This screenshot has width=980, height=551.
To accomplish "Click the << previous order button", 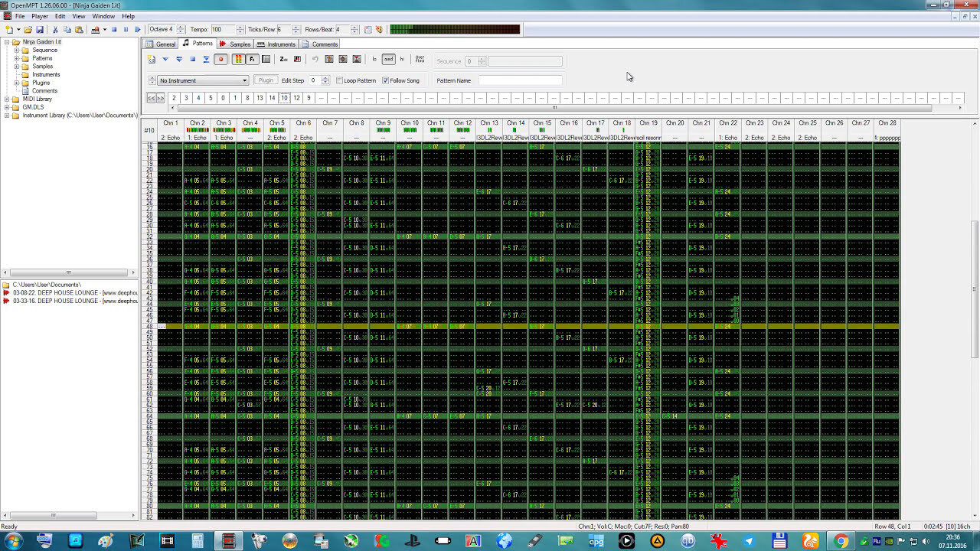I will [x=152, y=98].
